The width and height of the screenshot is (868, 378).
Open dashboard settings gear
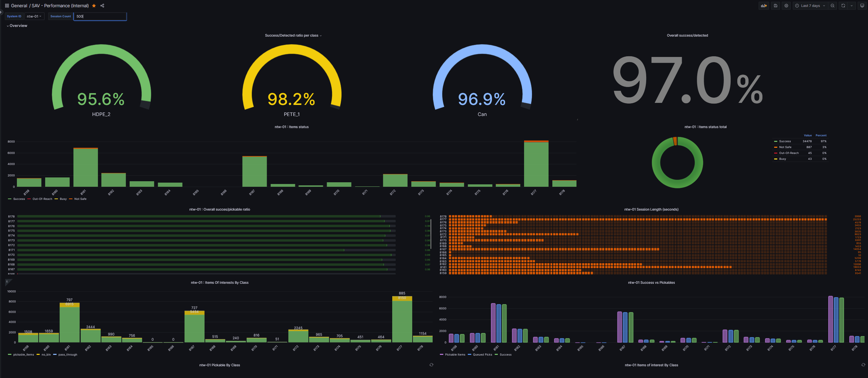[786, 6]
